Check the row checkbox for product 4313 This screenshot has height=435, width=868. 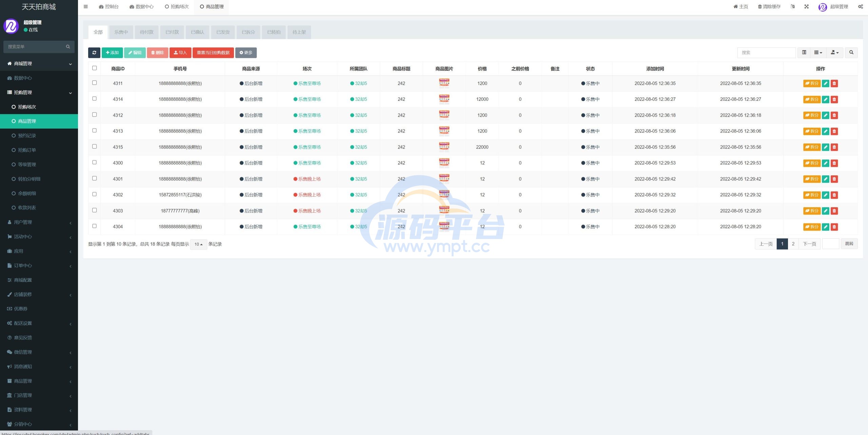tap(94, 131)
